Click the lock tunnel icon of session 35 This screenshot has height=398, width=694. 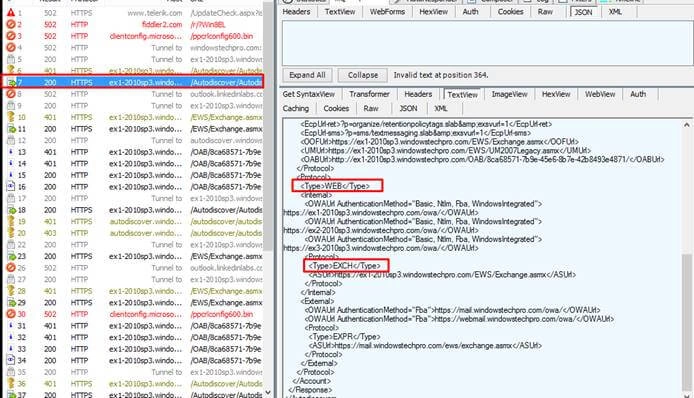(11, 372)
